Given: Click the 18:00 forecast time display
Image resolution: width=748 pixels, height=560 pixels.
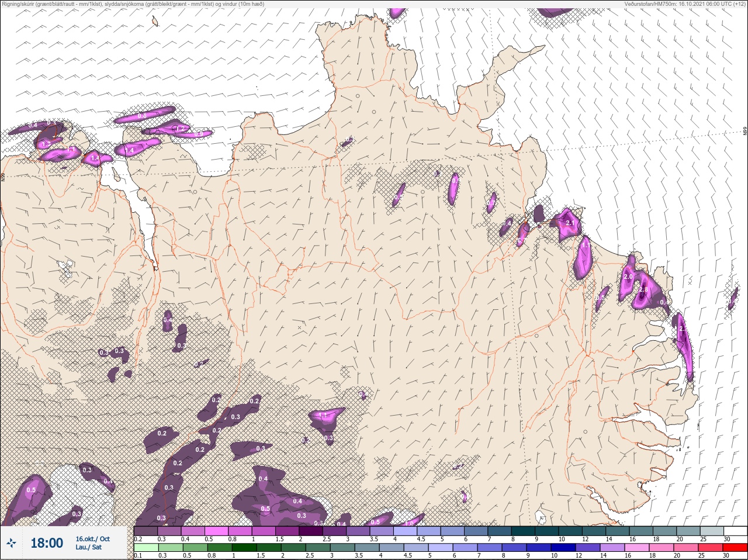Looking at the screenshot, I should tap(47, 543).
